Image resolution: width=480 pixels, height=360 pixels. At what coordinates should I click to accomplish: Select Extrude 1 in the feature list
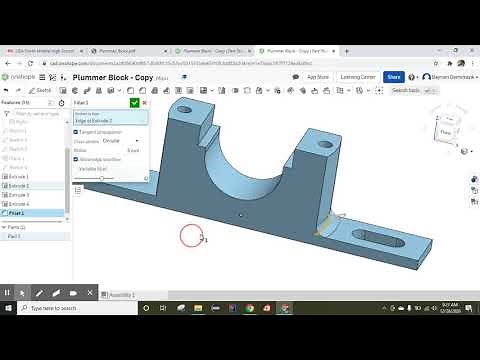point(33,176)
